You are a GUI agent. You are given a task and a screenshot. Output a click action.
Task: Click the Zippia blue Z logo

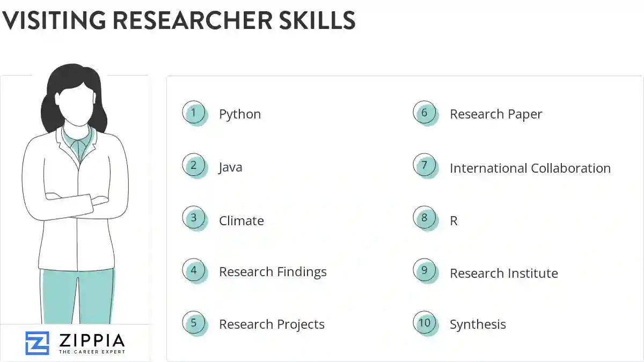[x=37, y=343]
